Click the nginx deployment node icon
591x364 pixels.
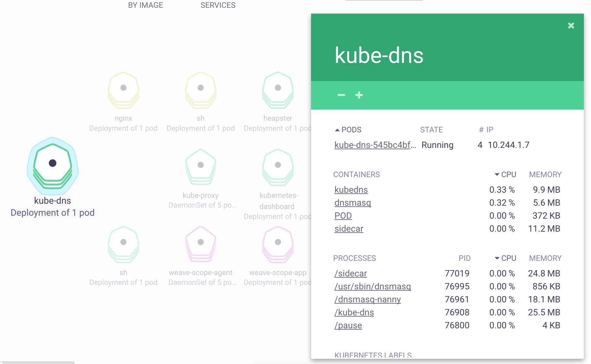tap(123, 90)
